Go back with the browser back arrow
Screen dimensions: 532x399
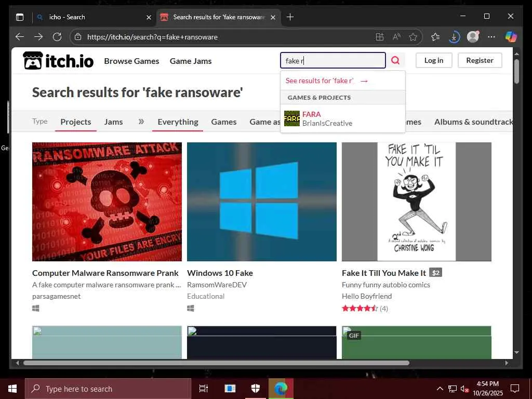pyautogui.click(x=20, y=37)
